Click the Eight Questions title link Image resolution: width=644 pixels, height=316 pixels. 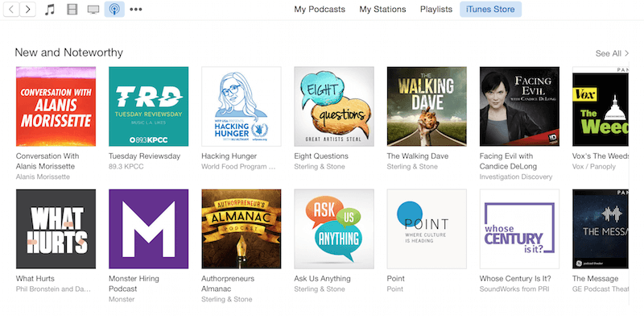321,156
